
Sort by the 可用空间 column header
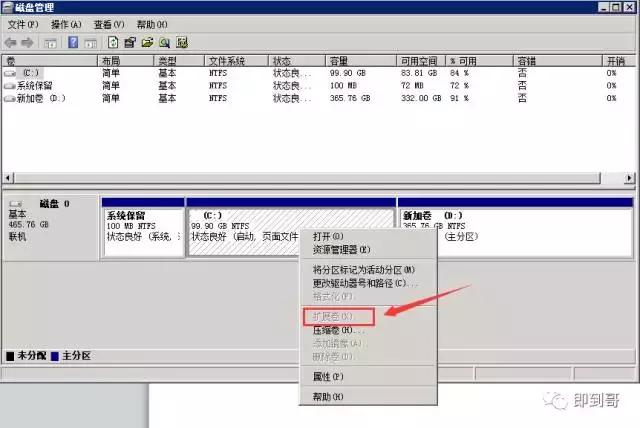[x=421, y=61]
